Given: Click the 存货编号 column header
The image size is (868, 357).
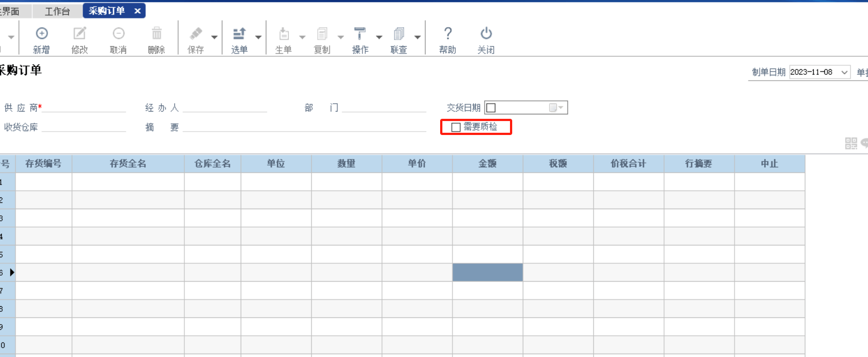Looking at the screenshot, I should point(44,164).
